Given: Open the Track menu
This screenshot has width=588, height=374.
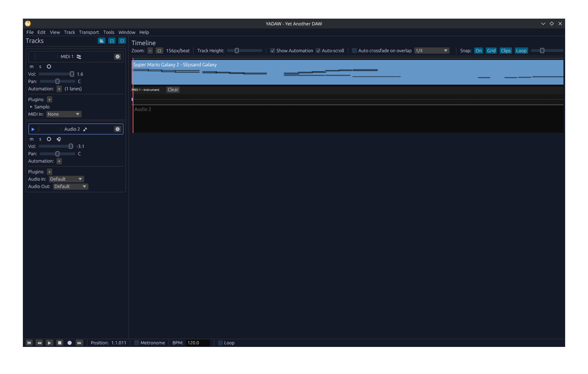Looking at the screenshot, I should pyautogui.click(x=69, y=32).
